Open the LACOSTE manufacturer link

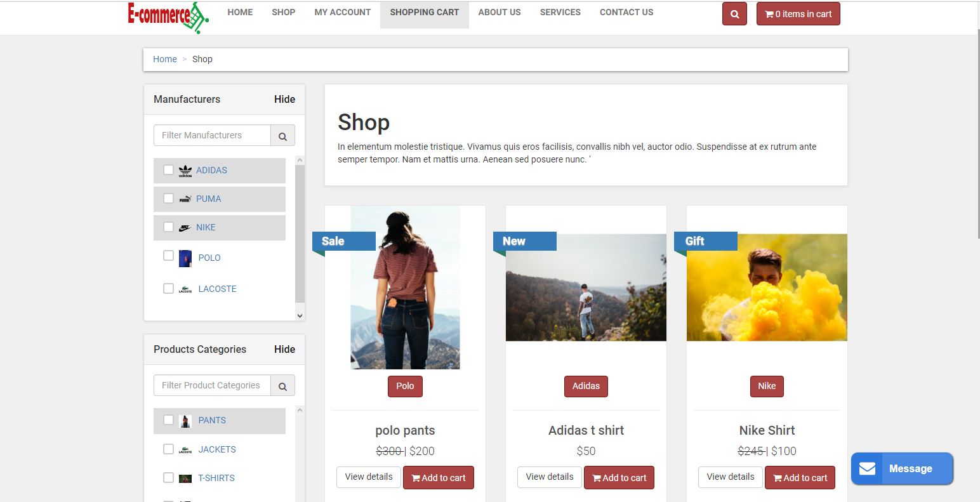[218, 289]
